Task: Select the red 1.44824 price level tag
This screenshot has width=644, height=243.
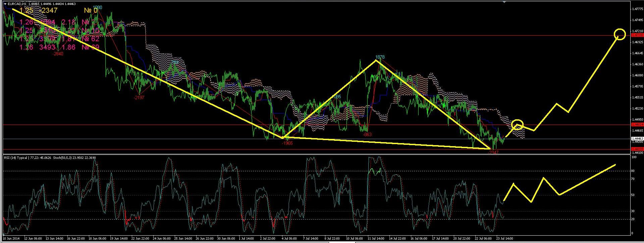Action: click(x=637, y=125)
